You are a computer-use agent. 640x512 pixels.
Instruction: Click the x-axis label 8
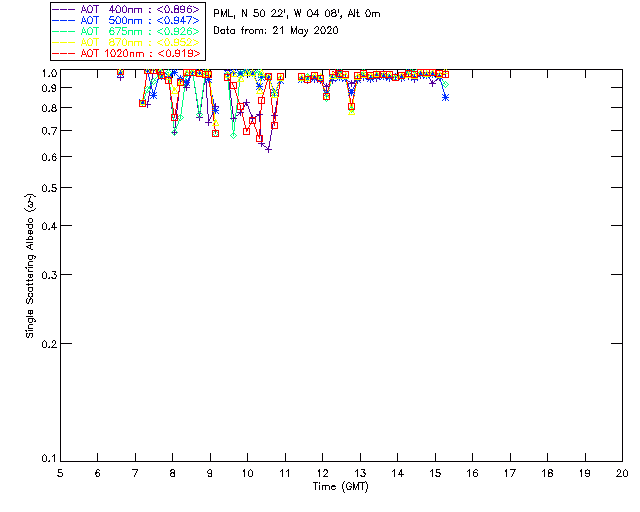173,473
